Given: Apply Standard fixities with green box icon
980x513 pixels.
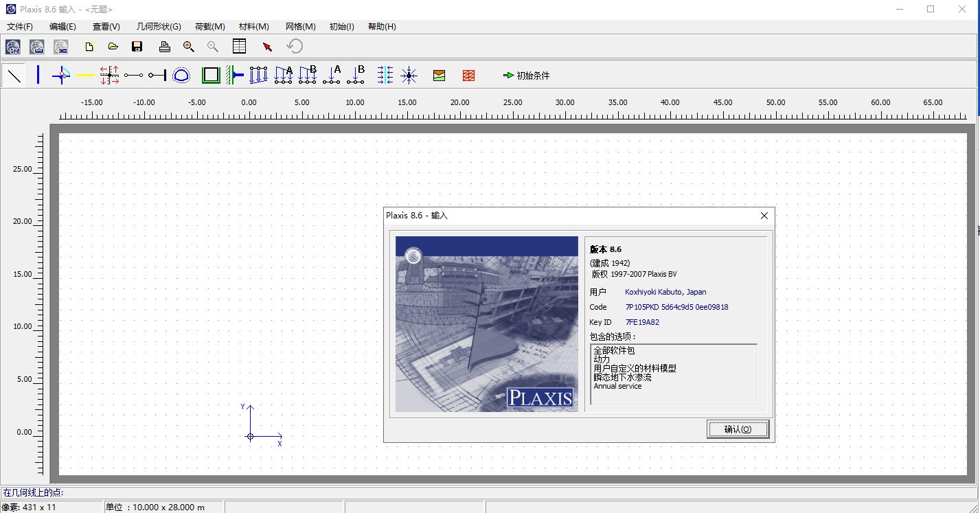Looking at the screenshot, I should click(x=211, y=75).
